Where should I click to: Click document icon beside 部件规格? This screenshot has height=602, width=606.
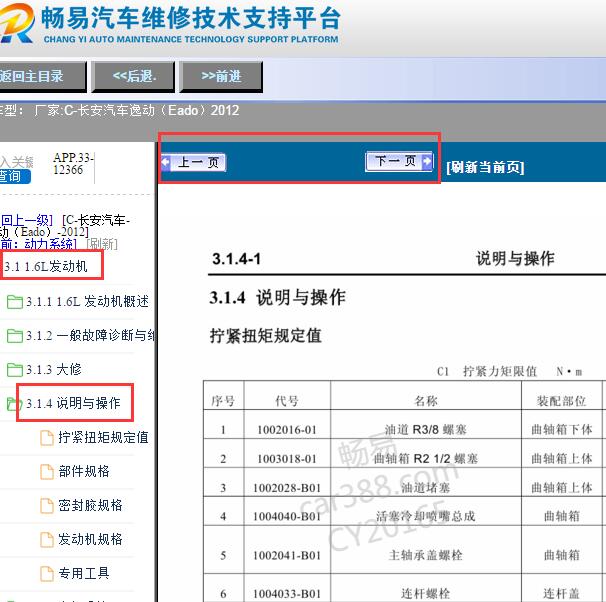pos(47,472)
